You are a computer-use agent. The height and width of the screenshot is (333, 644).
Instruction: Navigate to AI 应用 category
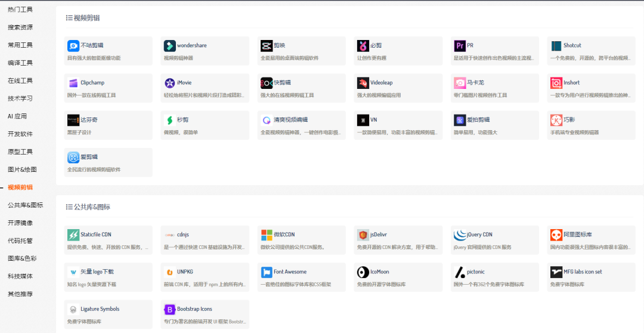tap(17, 116)
